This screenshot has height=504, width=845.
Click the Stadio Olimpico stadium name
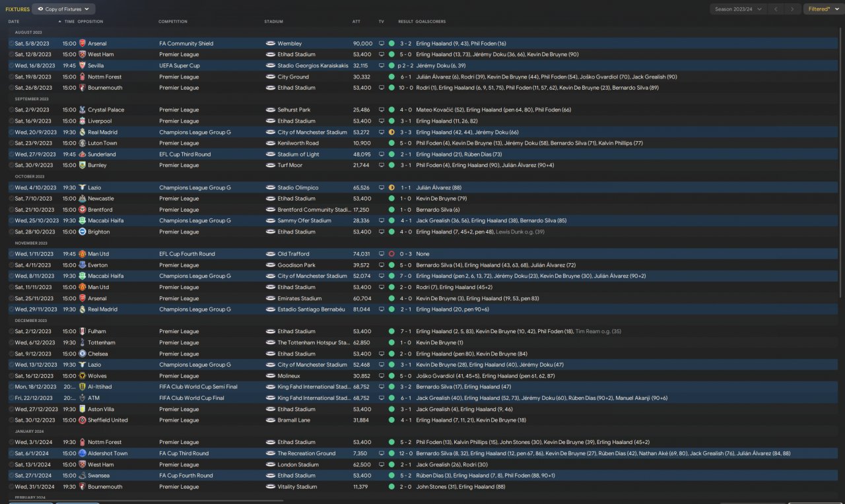(296, 188)
